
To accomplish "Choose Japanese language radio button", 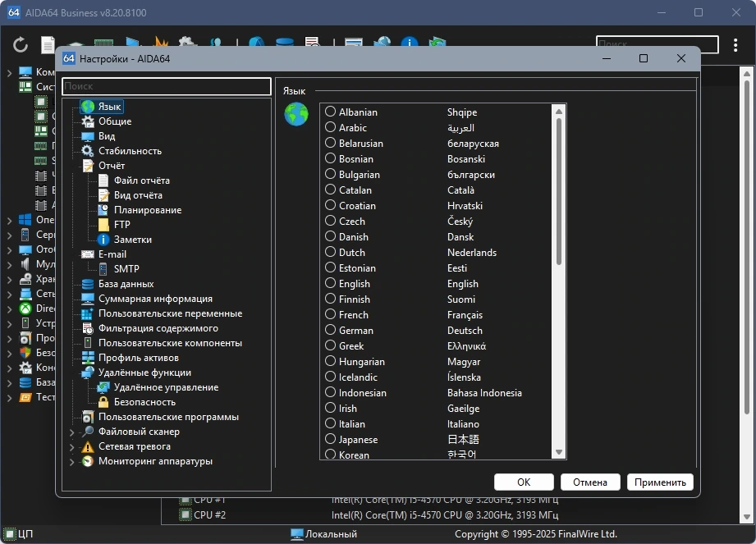I will coord(330,439).
